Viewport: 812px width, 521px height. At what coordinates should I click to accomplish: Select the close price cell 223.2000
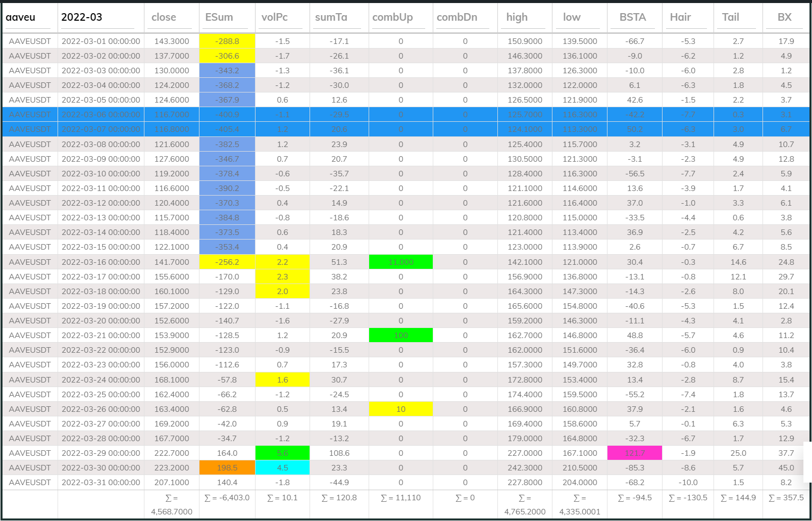pyautogui.click(x=172, y=468)
